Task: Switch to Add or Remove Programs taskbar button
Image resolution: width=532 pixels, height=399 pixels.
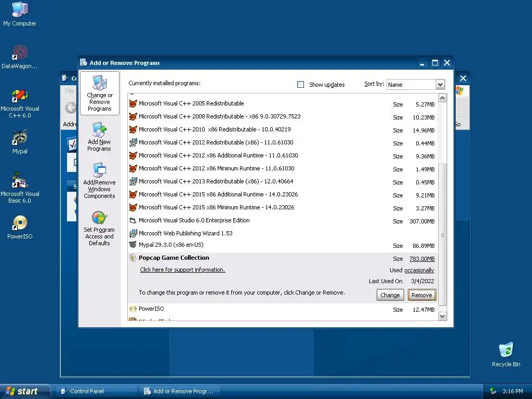Action: (x=179, y=391)
